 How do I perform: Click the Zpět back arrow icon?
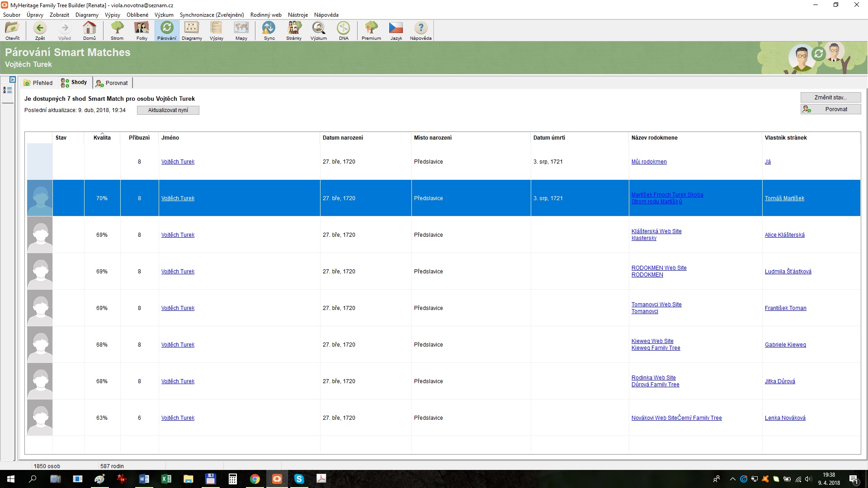[40, 31]
